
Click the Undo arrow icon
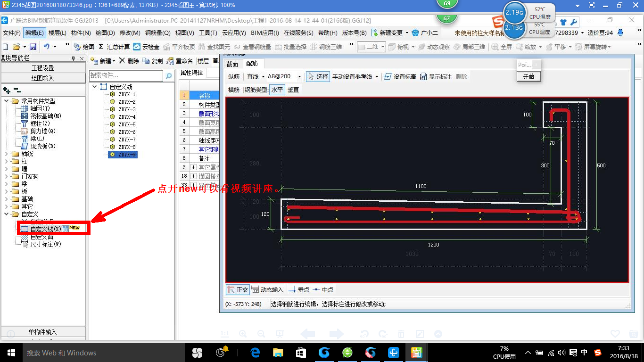click(46, 47)
